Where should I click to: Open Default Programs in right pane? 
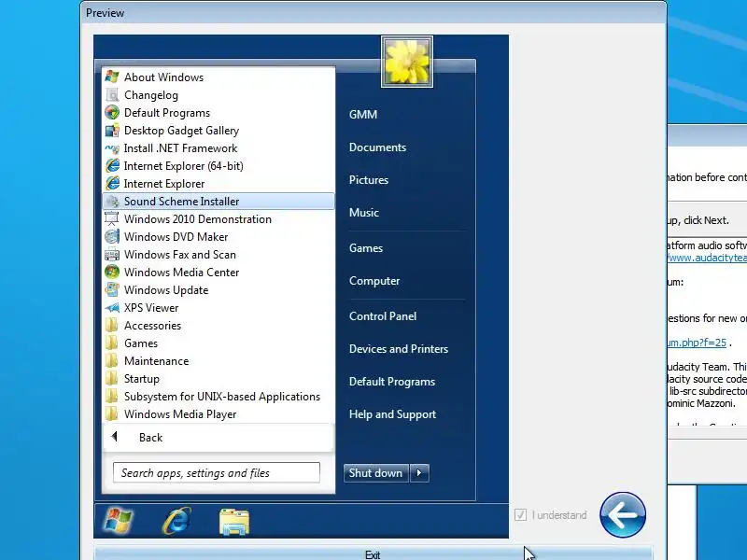tap(391, 382)
